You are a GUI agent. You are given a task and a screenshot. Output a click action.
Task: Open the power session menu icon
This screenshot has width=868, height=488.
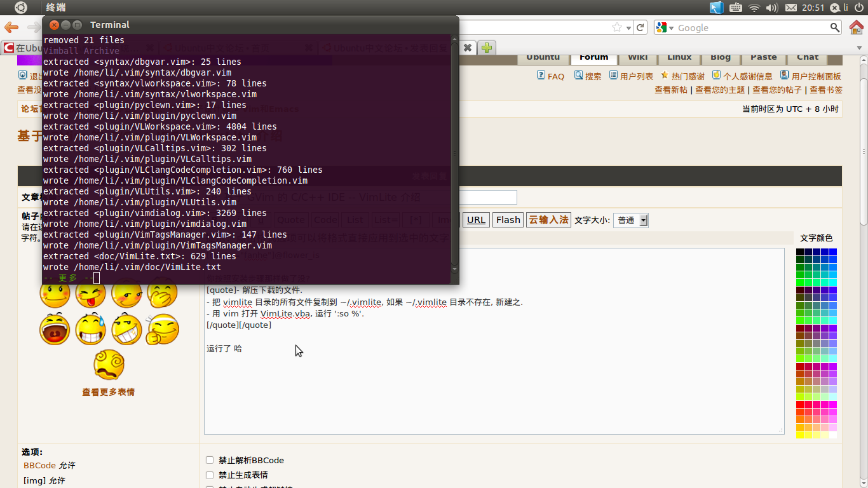click(859, 8)
